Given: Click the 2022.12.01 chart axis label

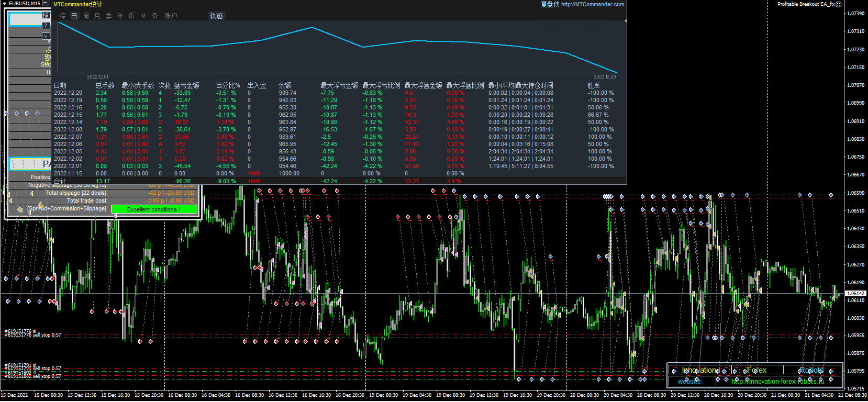Looking at the screenshot, I should click(98, 77).
